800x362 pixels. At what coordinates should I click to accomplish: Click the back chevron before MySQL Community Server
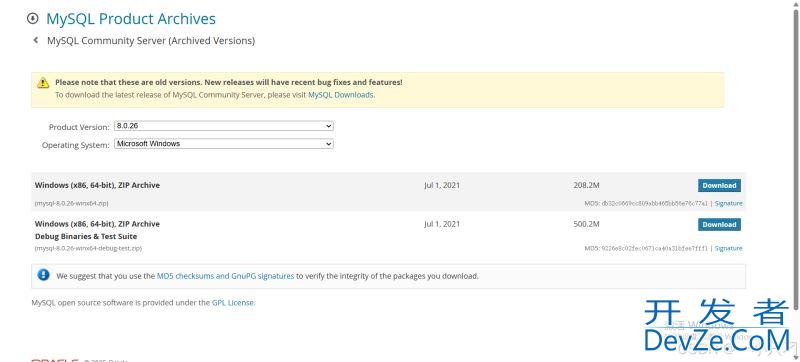[36, 40]
